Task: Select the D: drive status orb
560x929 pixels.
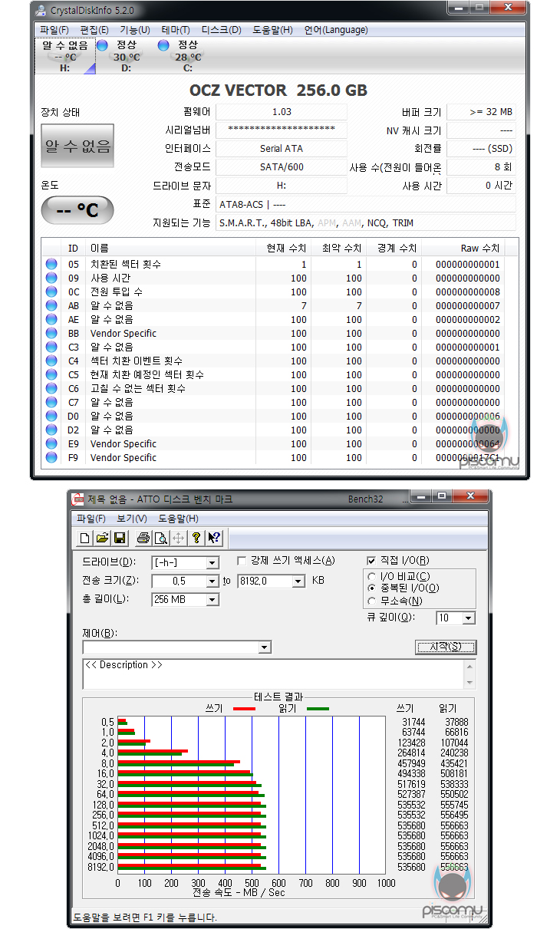Action: (x=102, y=46)
